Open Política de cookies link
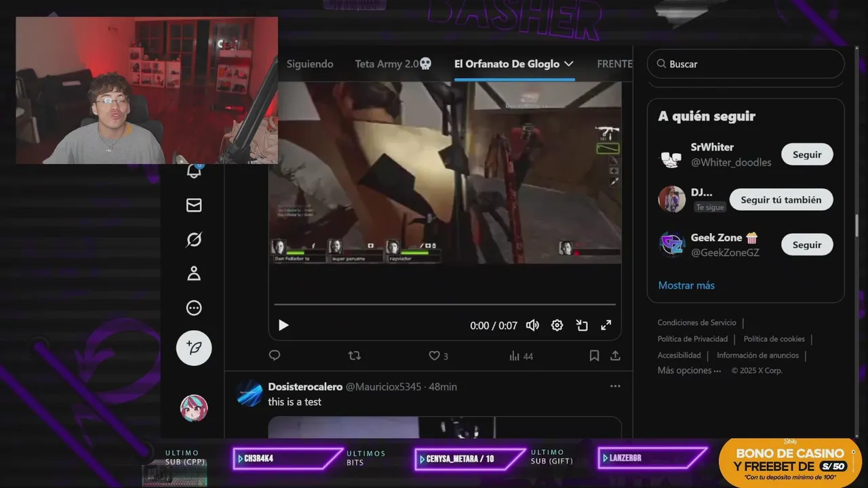Image resolution: width=868 pixels, height=488 pixels. tap(774, 339)
